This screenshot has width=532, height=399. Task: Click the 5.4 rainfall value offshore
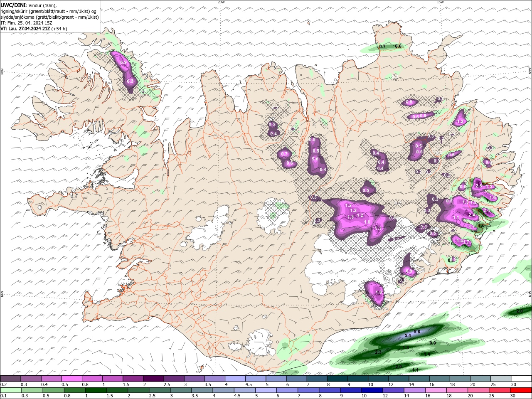(407, 335)
